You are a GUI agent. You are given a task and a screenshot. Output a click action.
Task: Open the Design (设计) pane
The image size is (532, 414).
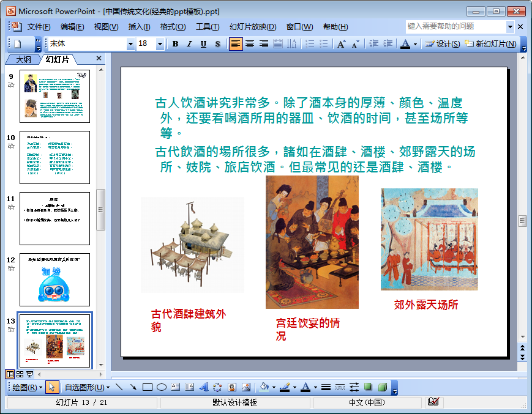(443, 43)
